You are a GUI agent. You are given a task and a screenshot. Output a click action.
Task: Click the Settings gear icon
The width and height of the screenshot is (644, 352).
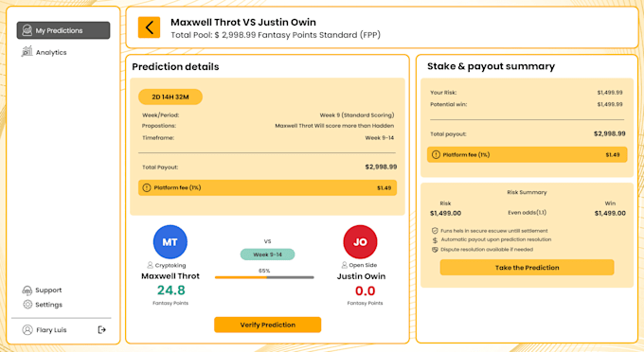27,305
